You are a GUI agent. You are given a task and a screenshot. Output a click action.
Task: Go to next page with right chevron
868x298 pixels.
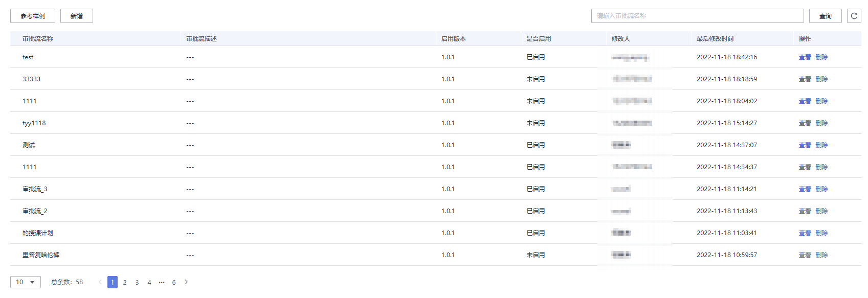(186, 282)
